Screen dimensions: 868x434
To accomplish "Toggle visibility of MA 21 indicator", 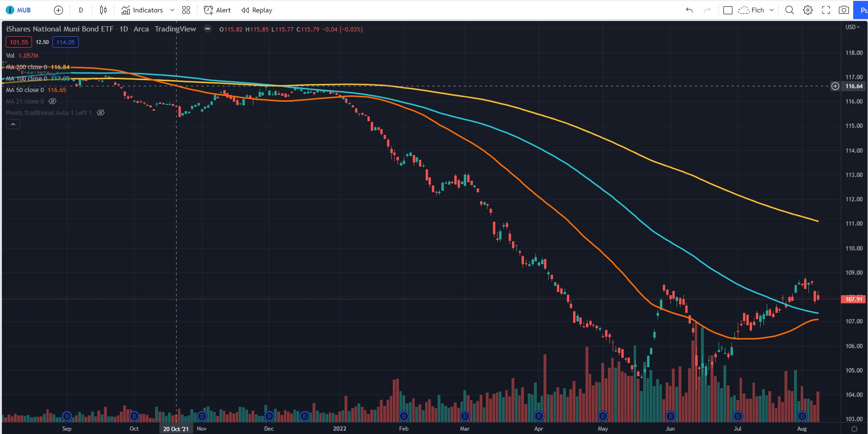I will coord(52,101).
